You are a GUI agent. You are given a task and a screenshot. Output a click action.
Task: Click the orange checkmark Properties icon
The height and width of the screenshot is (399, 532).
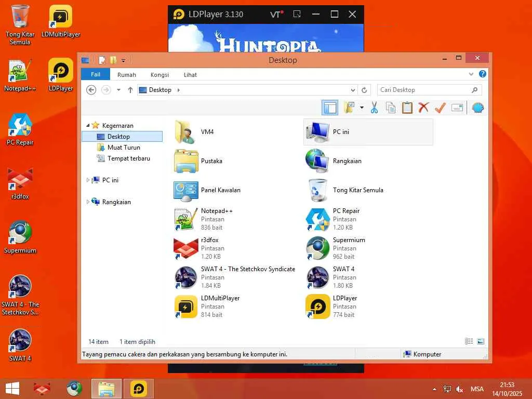click(x=440, y=108)
